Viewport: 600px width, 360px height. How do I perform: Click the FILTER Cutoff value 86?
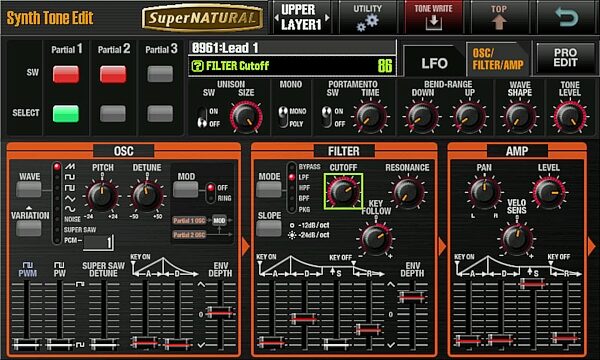[x=385, y=66]
